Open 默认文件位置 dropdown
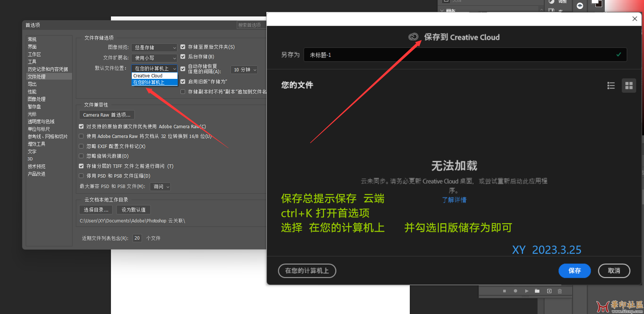 coord(154,68)
